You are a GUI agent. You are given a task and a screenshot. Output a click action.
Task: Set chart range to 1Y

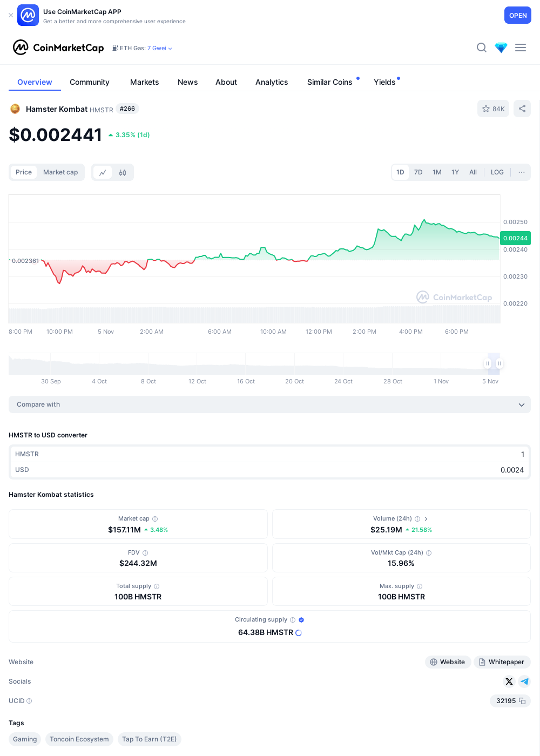[455, 172]
